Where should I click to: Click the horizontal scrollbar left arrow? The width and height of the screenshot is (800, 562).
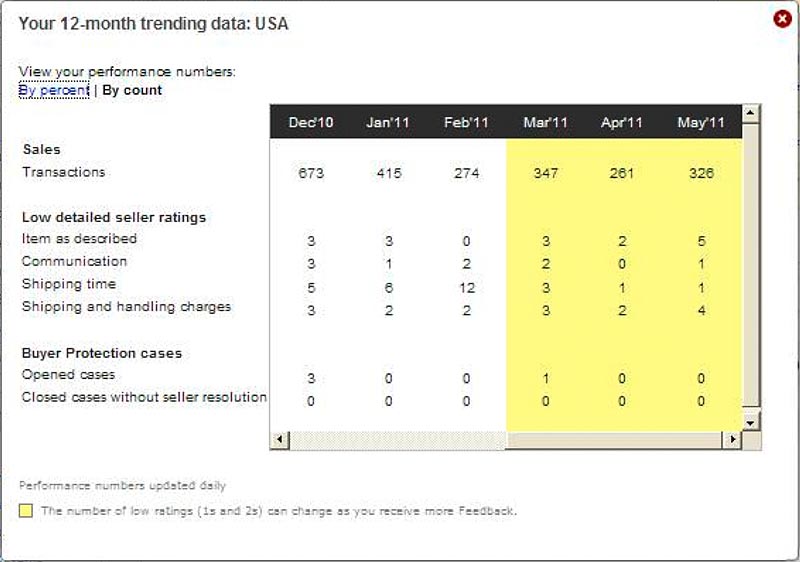point(280,440)
